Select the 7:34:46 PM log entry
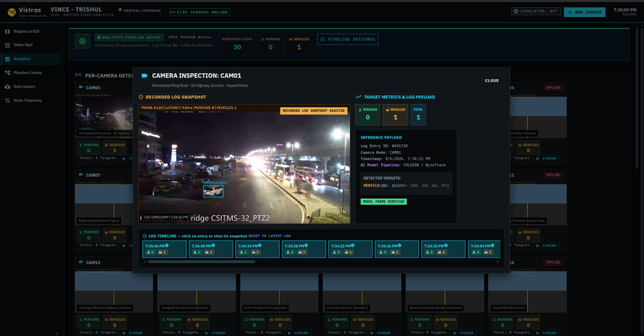This screenshot has height=336, width=644. point(164,249)
